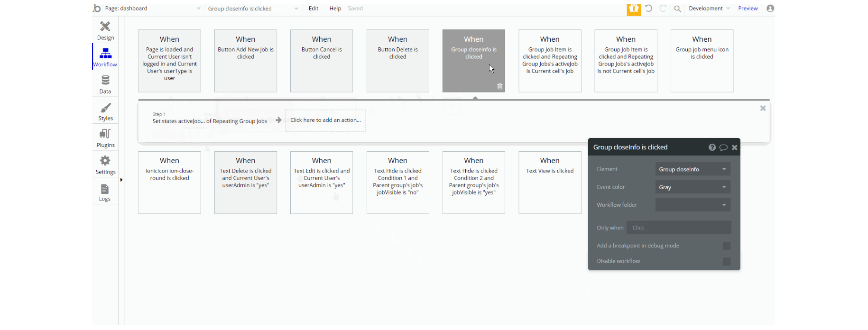Click the undo arrow icon
The height and width of the screenshot is (330, 868).
click(x=648, y=9)
